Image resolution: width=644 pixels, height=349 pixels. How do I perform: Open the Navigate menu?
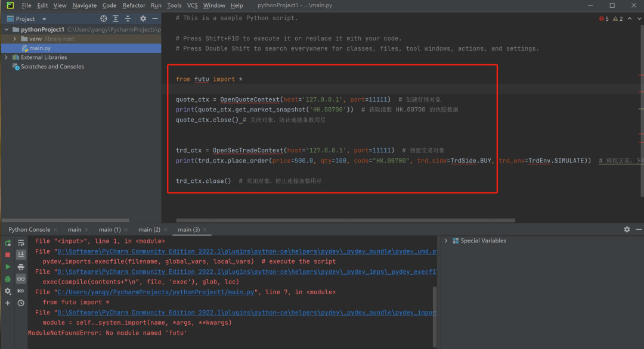(x=84, y=5)
